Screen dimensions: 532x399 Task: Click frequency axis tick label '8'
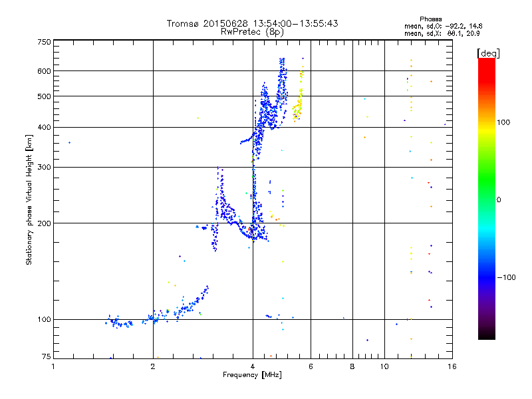pos(352,366)
